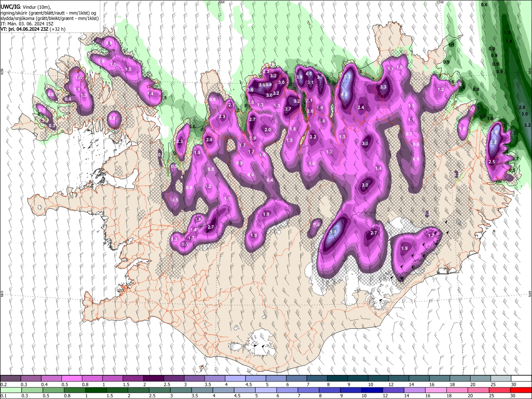Select the 2.9 snowfall value on the map
The height and width of the screenshot is (399, 532).
(x=209, y=140)
